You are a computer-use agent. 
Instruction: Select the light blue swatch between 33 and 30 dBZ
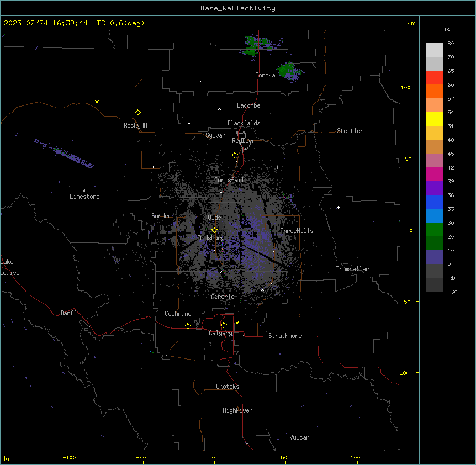pyautogui.click(x=434, y=216)
